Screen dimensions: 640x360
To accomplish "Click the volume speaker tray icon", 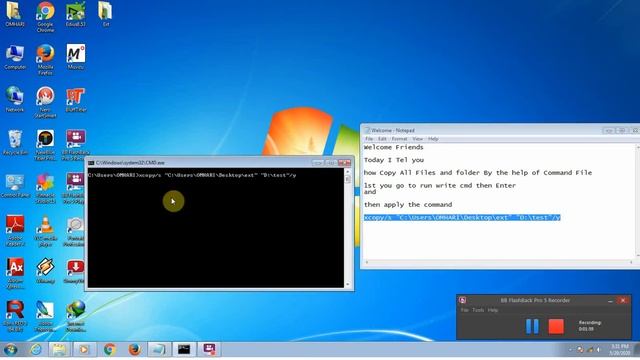I will (599, 350).
